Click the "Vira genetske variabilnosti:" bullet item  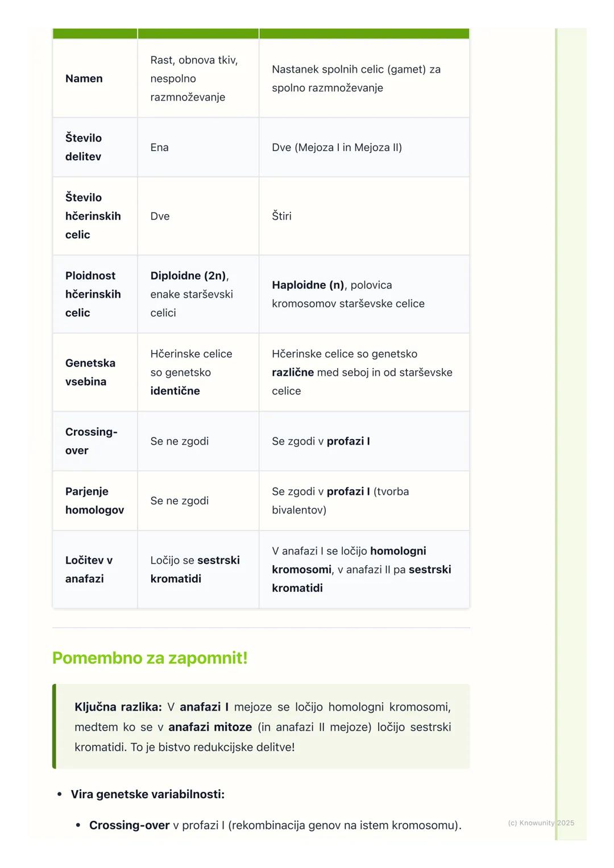tap(148, 794)
